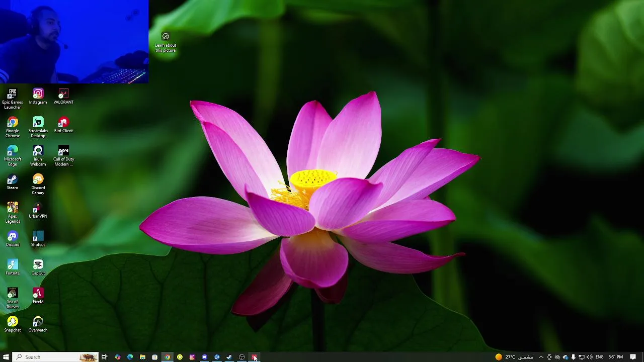Viewport: 644px width, 362px height.
Task: Open Microsoft Edge desktop icon
Action: [13, 156]
